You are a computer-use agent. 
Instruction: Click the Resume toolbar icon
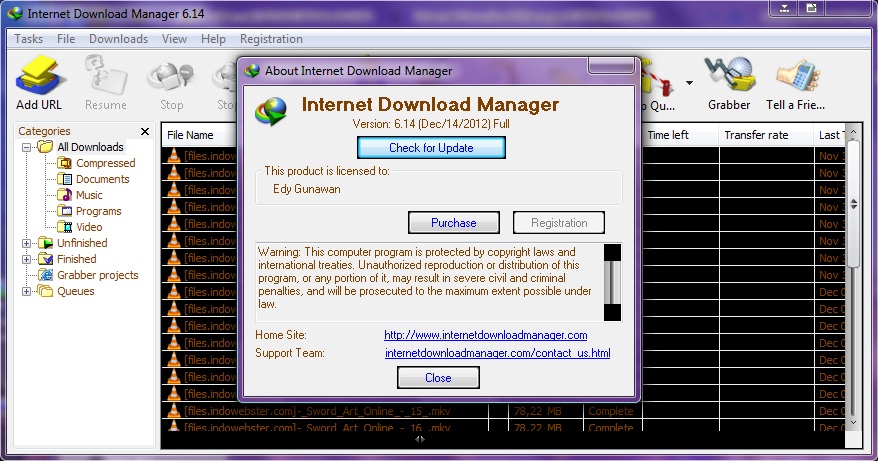pos(106,84)
